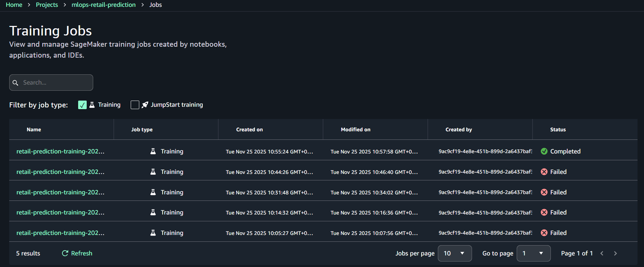This screenshot has height=267, width=644.
Task: Click the Failed icon for job modified 10:16:36
Action: pos(544,212)
